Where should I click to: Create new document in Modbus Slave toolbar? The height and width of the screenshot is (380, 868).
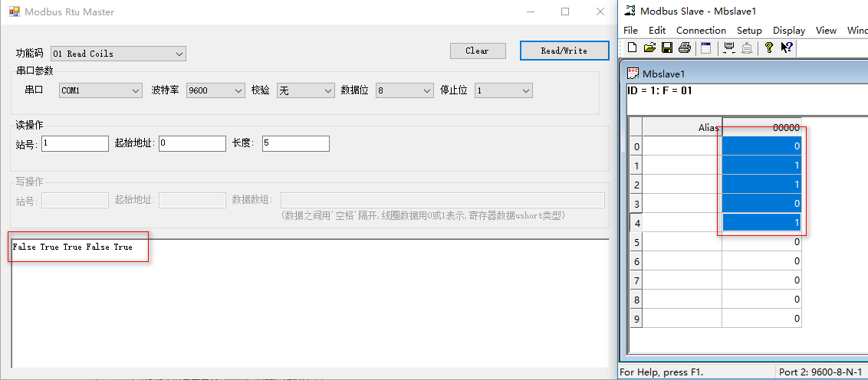coord(632,47)
